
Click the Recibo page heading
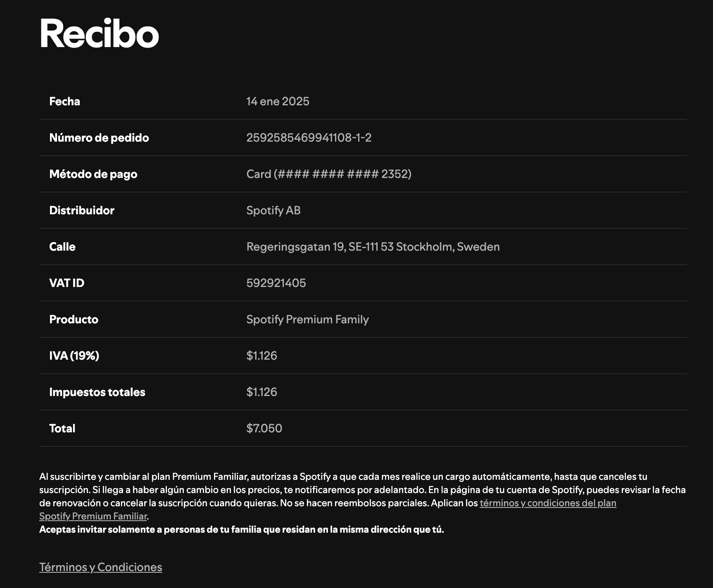tap(99, 33)
